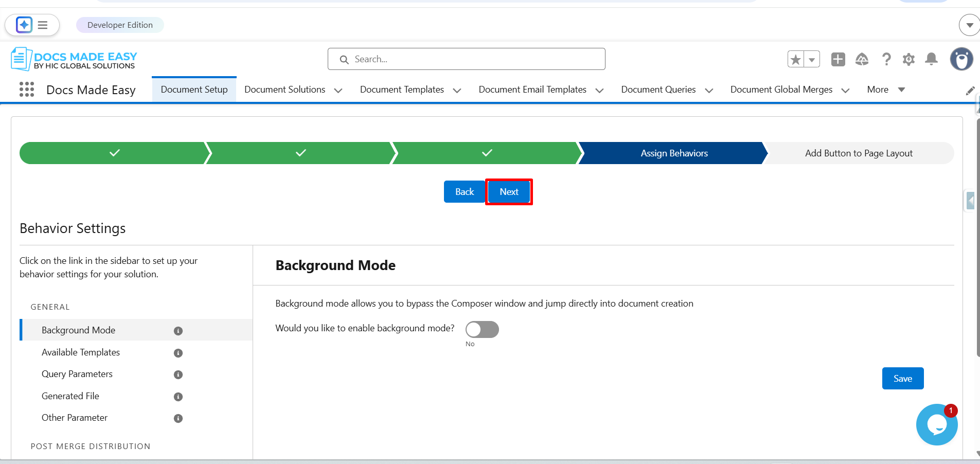
Task: Click the favorites star icon
Action: coord(796,60)
